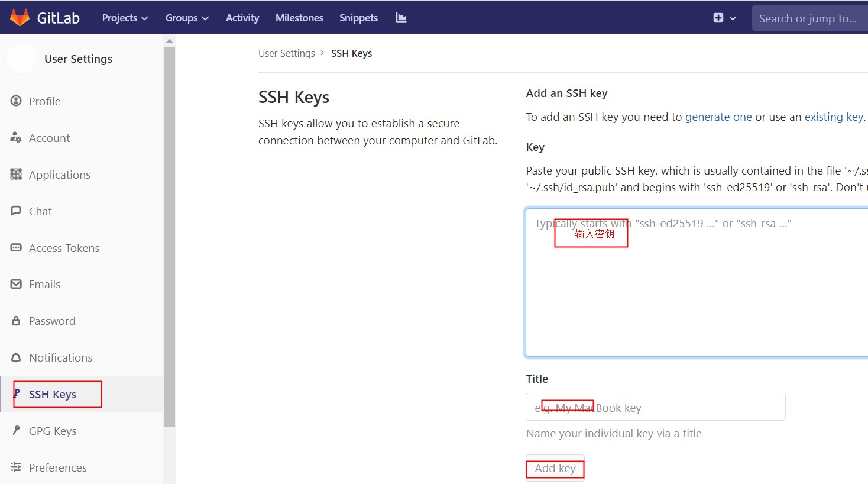
Task: Click the Add key button
Action: pos(555,468)
